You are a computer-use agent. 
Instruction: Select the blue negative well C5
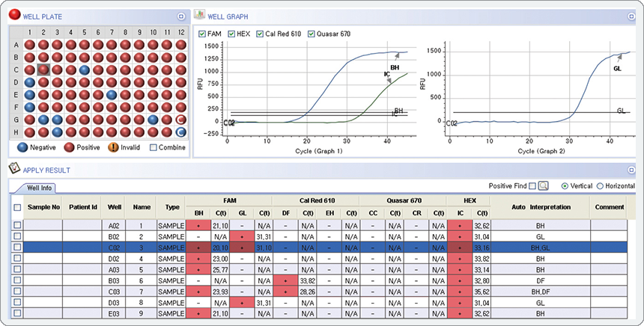(x=85, y=70)
